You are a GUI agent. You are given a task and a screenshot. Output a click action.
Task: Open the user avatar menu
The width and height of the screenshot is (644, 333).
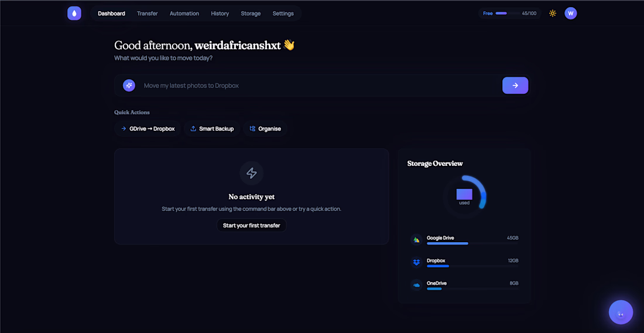pos(571,13)
